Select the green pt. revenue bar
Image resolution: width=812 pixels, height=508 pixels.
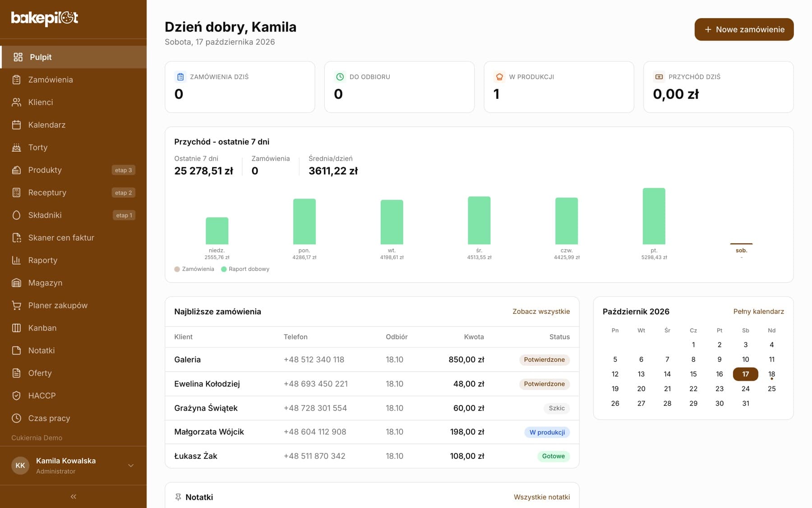coord(654,216)
